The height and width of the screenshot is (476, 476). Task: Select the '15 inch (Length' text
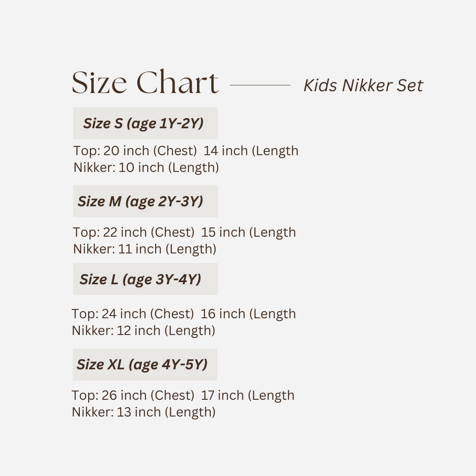(x=248, y=232)
